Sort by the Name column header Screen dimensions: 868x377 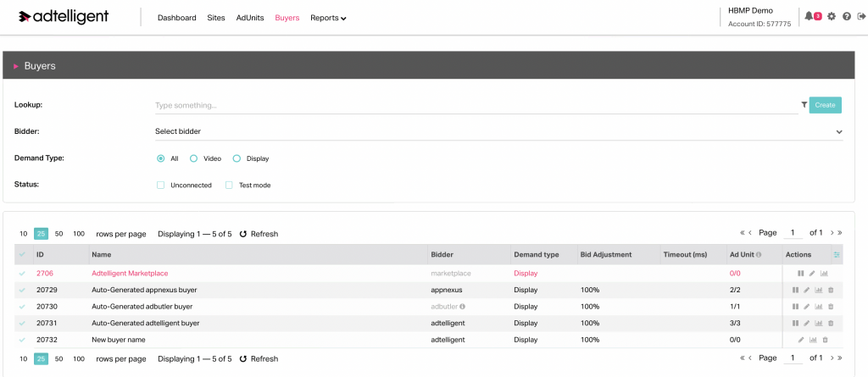click(x=102, y=255)
